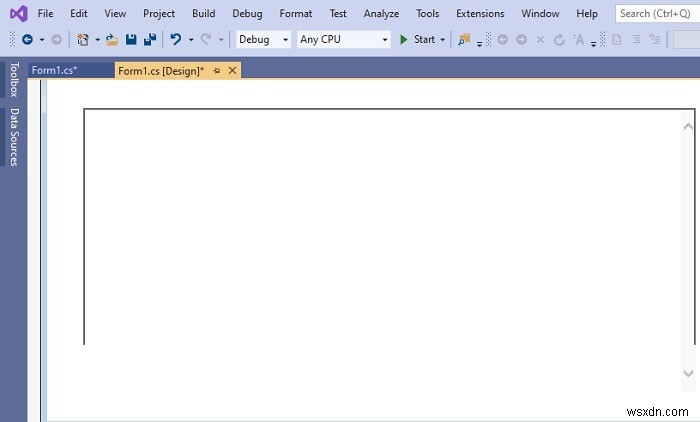Open the Tools menu
The height and width of the screenshot is (422, 700).
(x=428, y=14)
